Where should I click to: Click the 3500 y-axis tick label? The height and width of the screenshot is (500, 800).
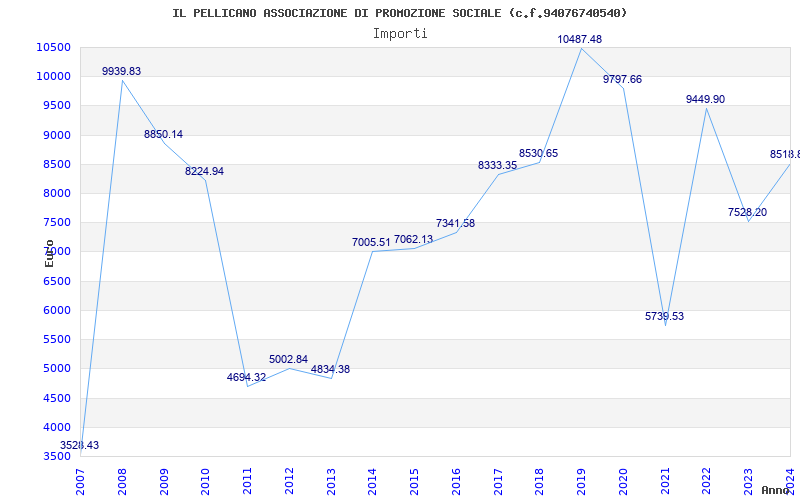coord(56,456)
